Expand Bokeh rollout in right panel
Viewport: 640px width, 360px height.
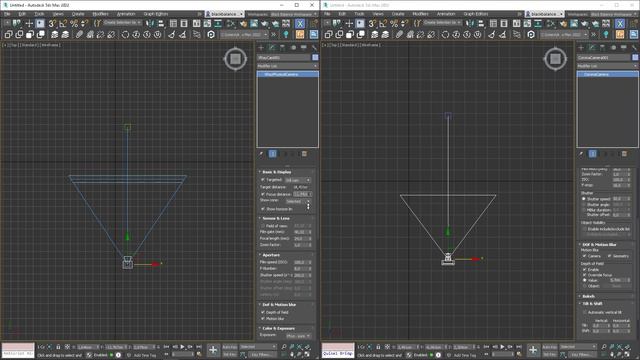point(588,296)
